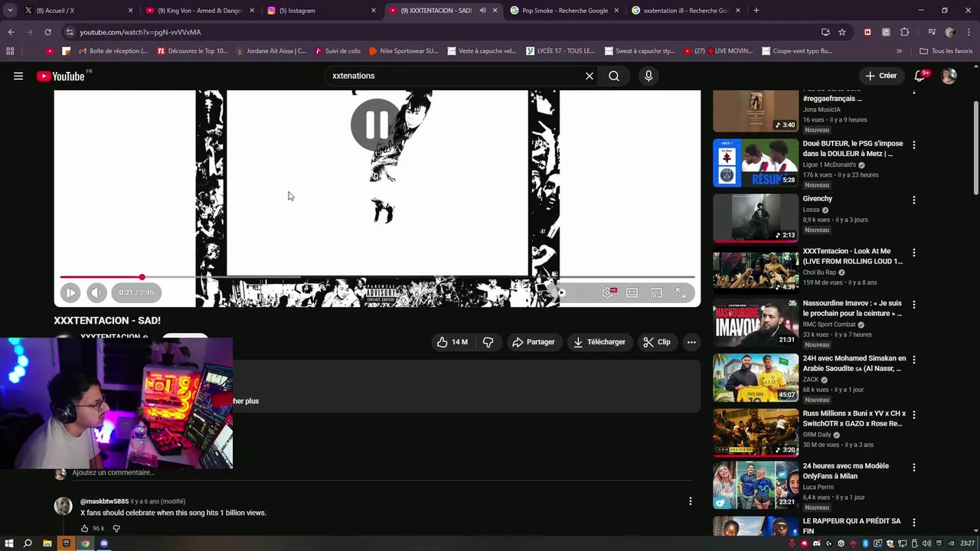Viewport: 980px width, 551px height.
Task: Open the YouTube account avatar menu
Action: point(949,76)
